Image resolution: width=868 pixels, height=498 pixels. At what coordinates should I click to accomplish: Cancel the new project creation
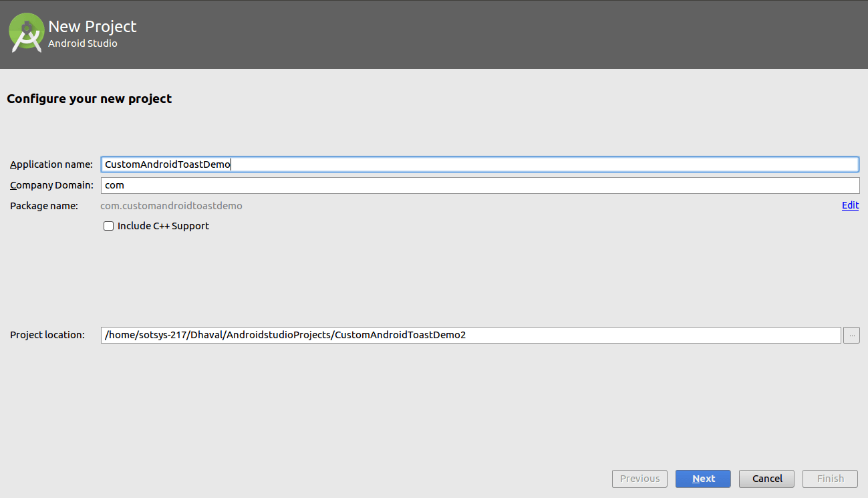point(766,479)
